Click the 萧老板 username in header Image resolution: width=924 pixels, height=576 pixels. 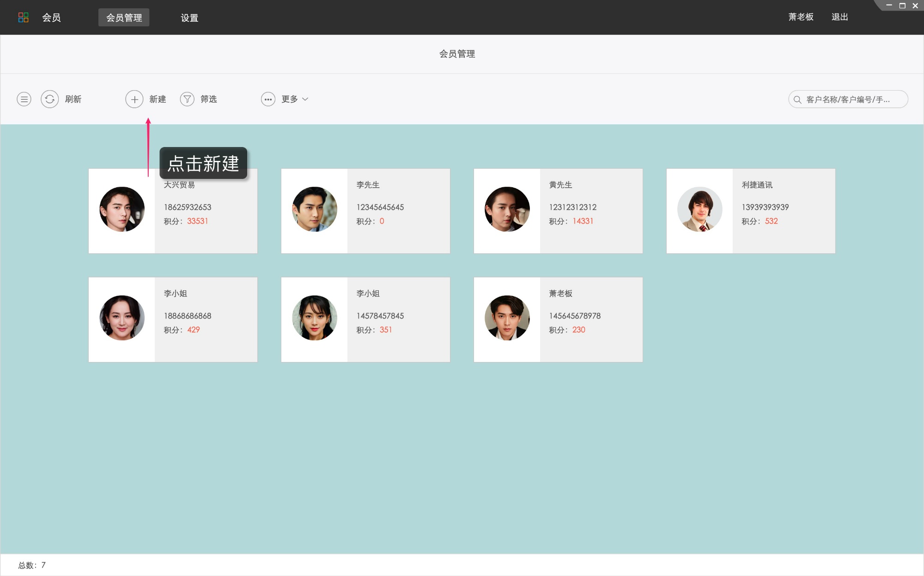click(801, 17)
